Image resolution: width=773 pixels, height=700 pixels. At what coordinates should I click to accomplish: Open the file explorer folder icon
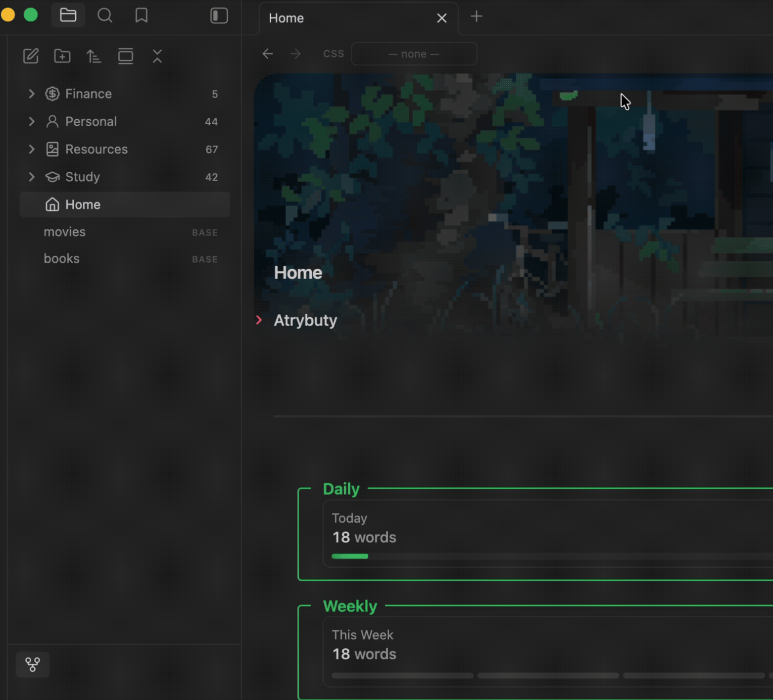(x=68, y=15)
